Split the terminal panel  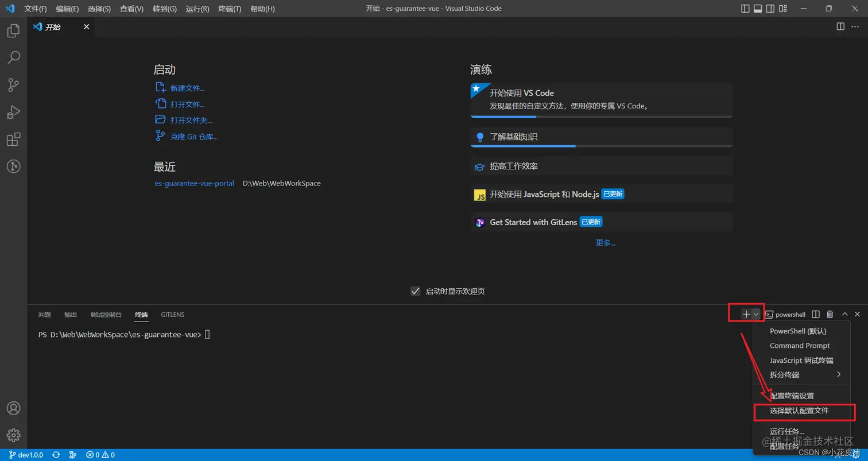(x=816, y=314)
